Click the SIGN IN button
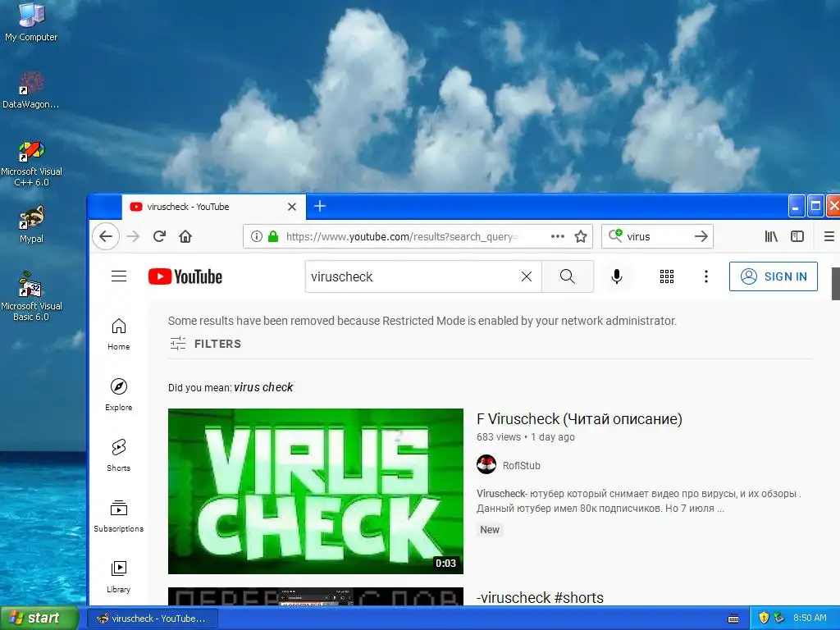Image resolution: width=840 pixels, height=630 pixels. (773, 276)
